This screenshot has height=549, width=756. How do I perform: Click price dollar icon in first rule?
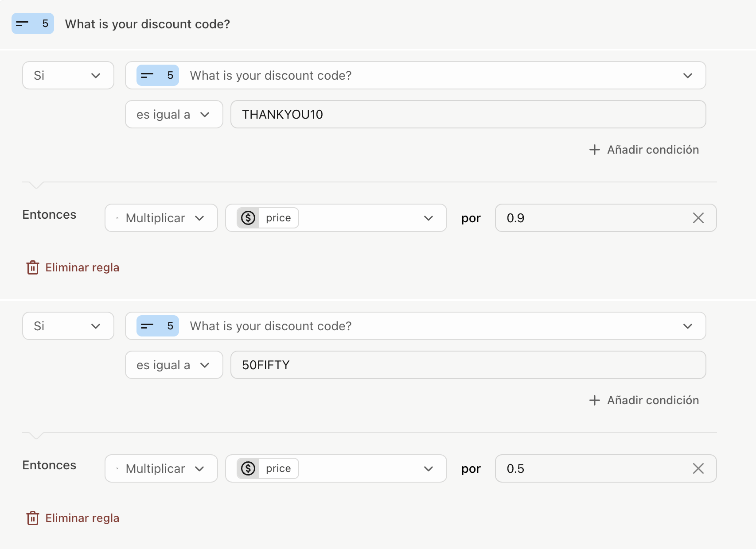[248, 218]
